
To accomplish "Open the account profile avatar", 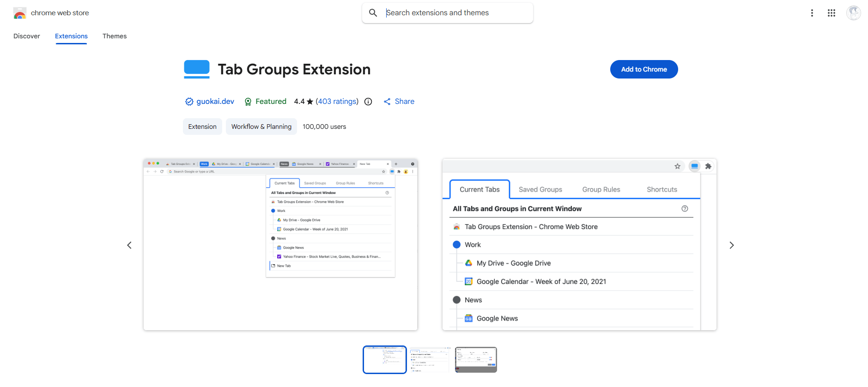I will click(x=853, y=13).
